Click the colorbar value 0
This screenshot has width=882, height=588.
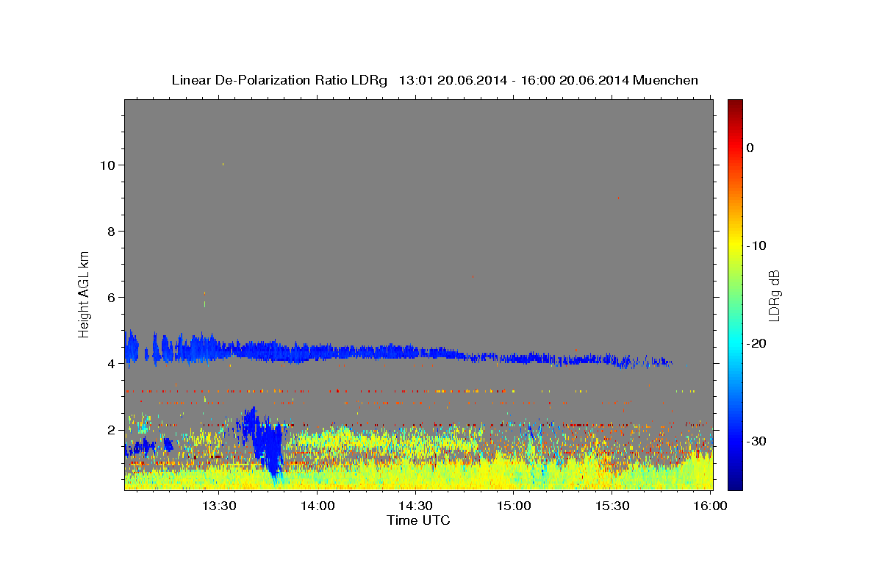(750, 148)
